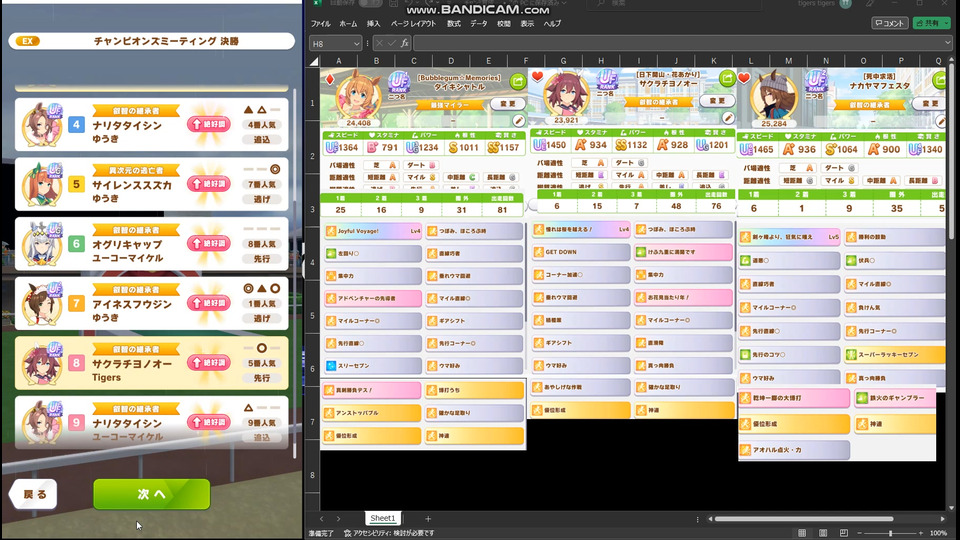This screenshot has width=960, height=540.
Task: Click the formula bar confirm checkmark icon
Action: tap(391, 43)
